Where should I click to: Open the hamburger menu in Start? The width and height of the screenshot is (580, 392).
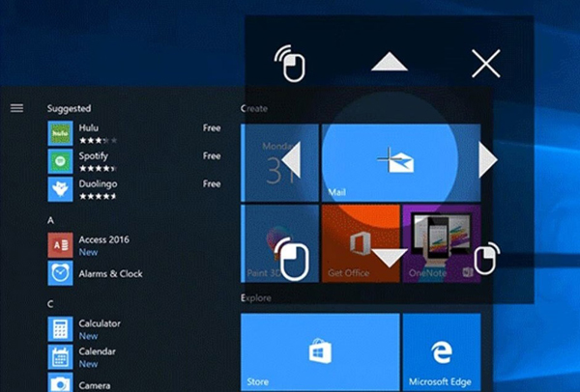click(15, 107)
